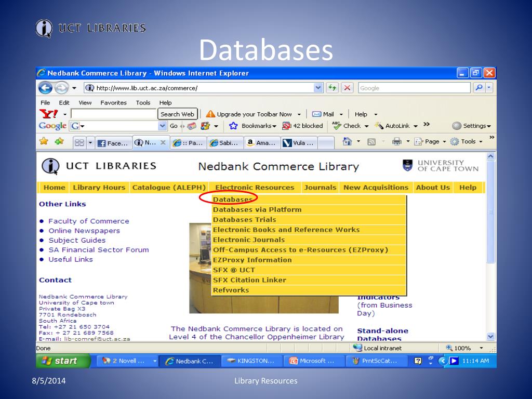Click the browser Forward arrow
Viewport: 532px width, 399px height.
61,88
